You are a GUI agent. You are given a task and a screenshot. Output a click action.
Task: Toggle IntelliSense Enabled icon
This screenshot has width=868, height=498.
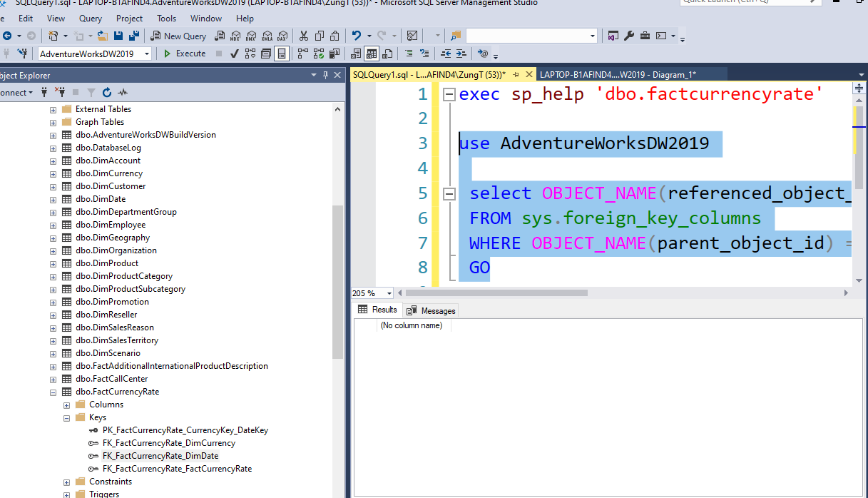point(282,54)
